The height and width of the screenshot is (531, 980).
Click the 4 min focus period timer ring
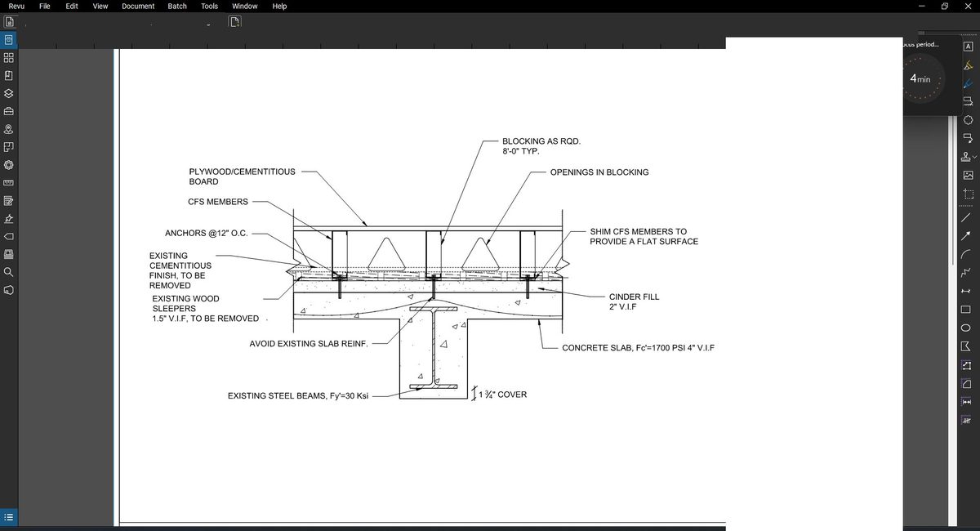923,78
